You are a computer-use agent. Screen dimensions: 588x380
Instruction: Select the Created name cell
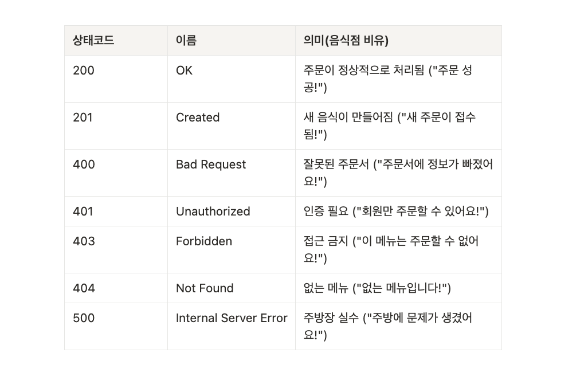pos(232,126)
